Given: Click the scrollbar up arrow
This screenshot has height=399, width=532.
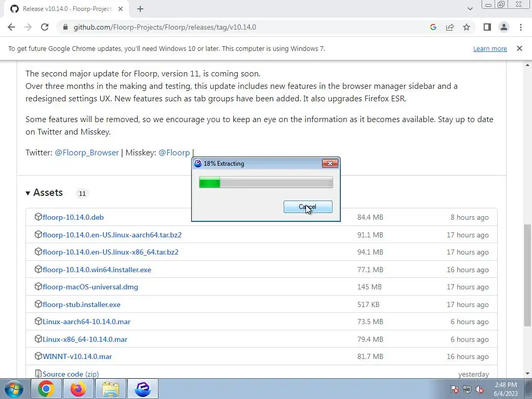Looking at the screenshot, I should (x=527, y=65).
